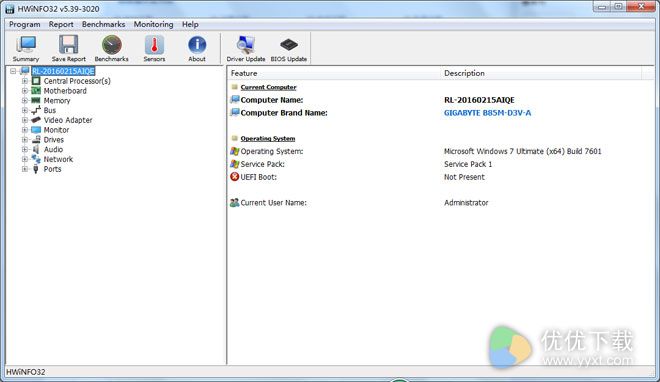Open the Report menu
The image size is (660, 382).
click(61, 24)
